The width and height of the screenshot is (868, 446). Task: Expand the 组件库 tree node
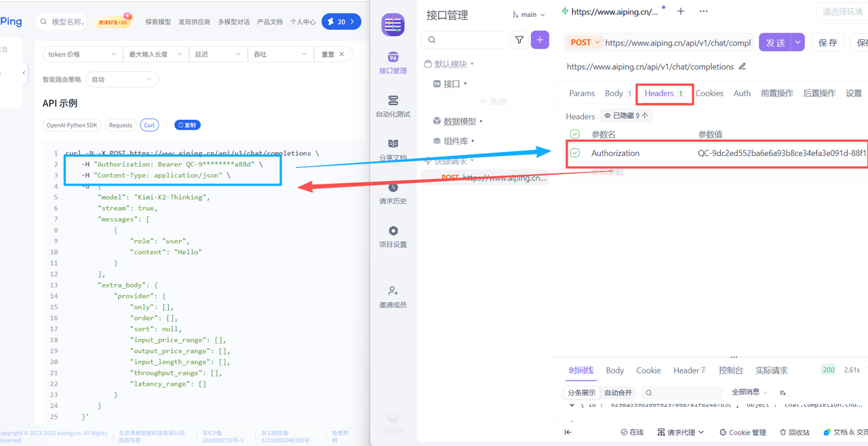tap(454, 141)
